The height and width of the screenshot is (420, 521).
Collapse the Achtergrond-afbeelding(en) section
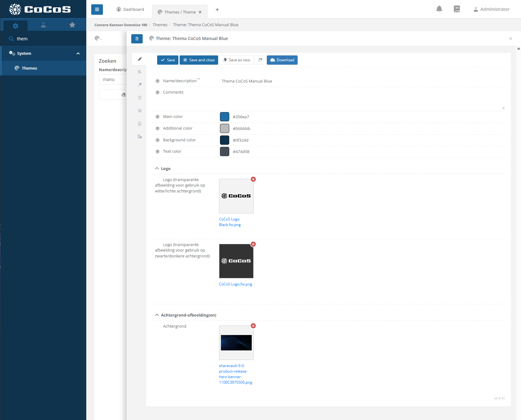157,315
